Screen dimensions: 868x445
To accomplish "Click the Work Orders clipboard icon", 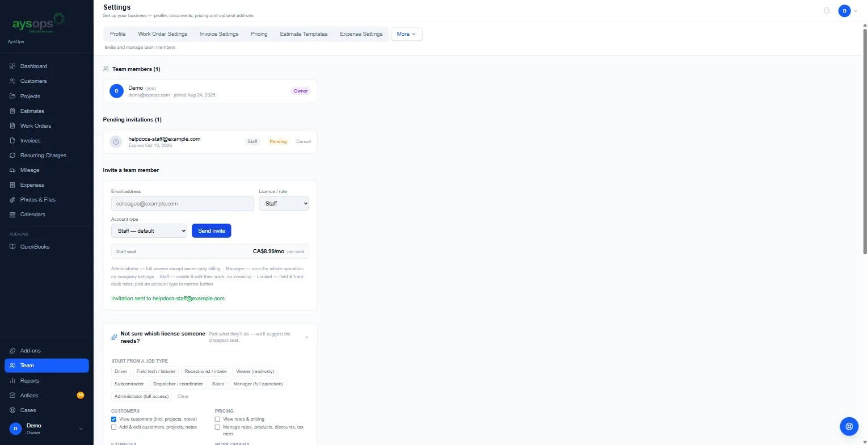I will point(12,126).
